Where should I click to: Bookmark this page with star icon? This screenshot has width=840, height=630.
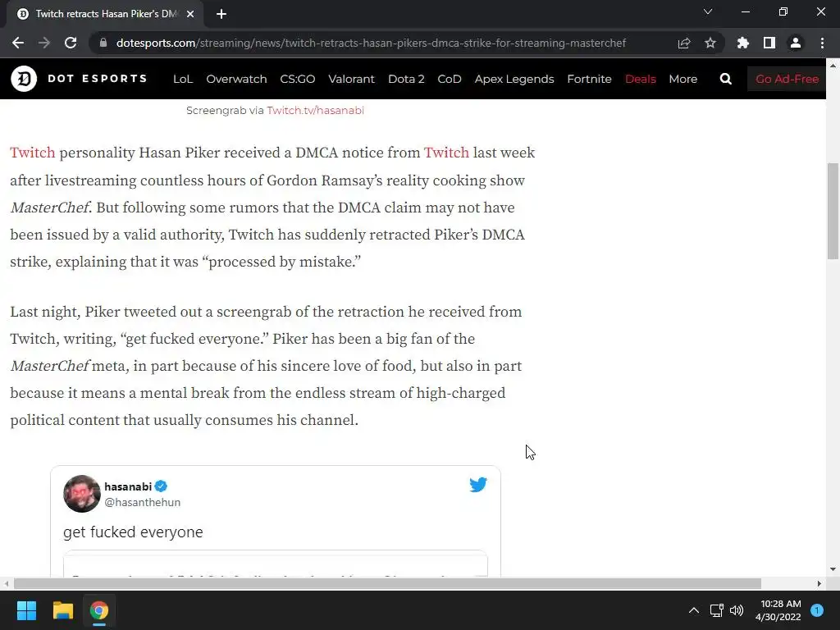(x=710, y=43)
